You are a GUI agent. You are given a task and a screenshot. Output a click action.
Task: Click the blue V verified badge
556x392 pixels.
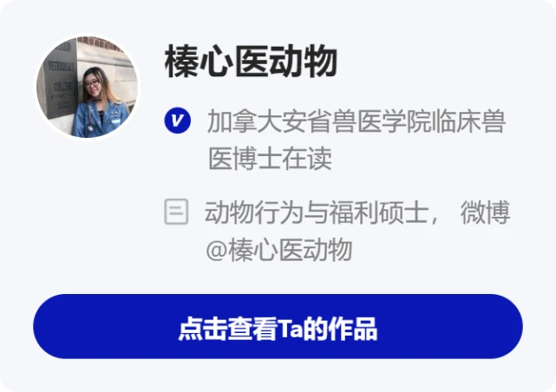pos(177,121)
